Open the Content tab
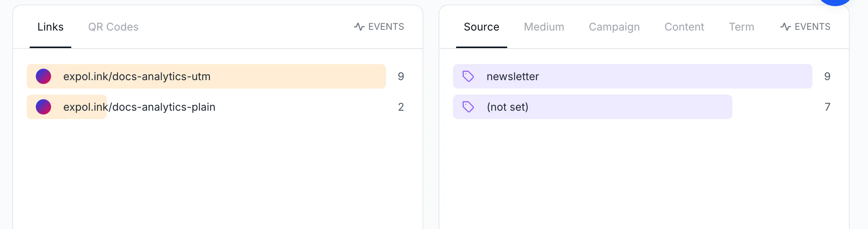The height and width of the screenshot is (229, 868). click(684, 27)
